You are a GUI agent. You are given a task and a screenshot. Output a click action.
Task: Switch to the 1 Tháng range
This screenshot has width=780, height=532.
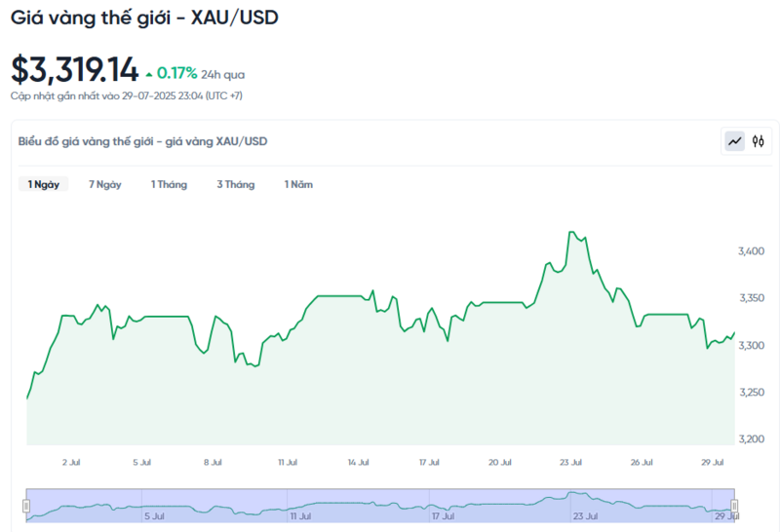point(169,184)
